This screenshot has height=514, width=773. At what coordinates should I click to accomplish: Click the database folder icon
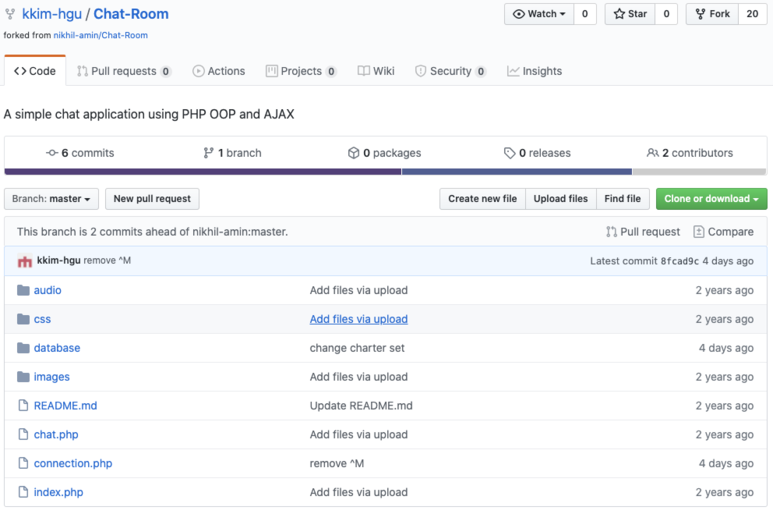[x=23, y=348]
